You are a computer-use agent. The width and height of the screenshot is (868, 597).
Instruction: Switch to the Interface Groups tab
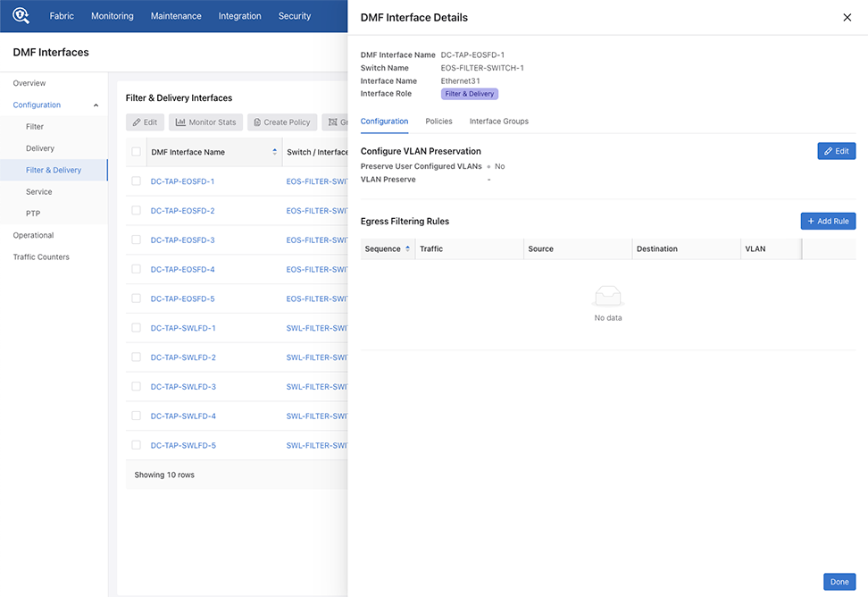(x=498, y=122)
